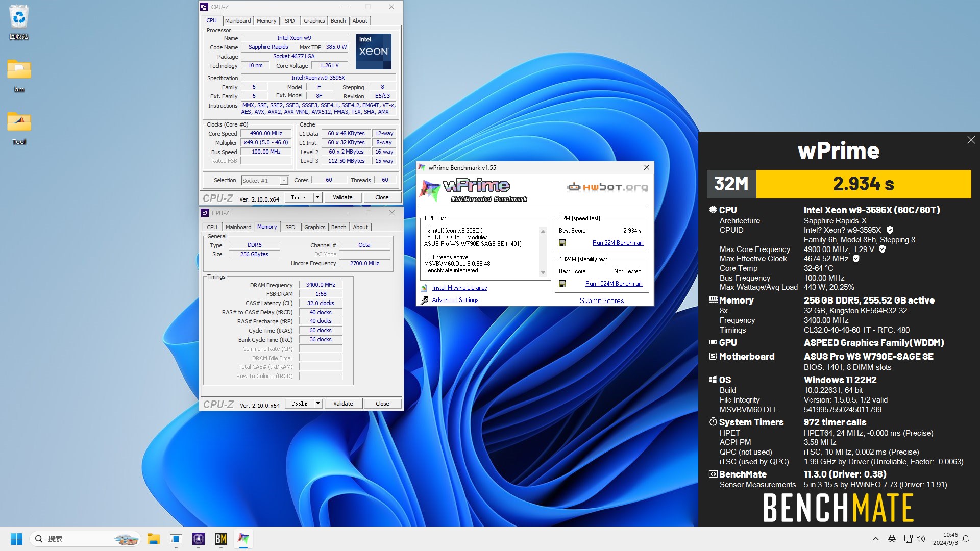Open the network icon in system tray
980x551 pixels.
(908, 539)
